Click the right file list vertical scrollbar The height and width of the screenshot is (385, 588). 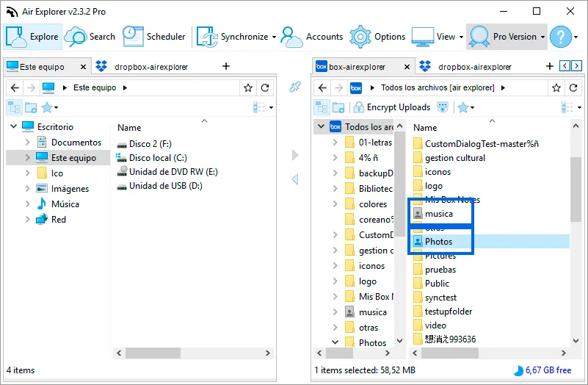tap(576, 190)
